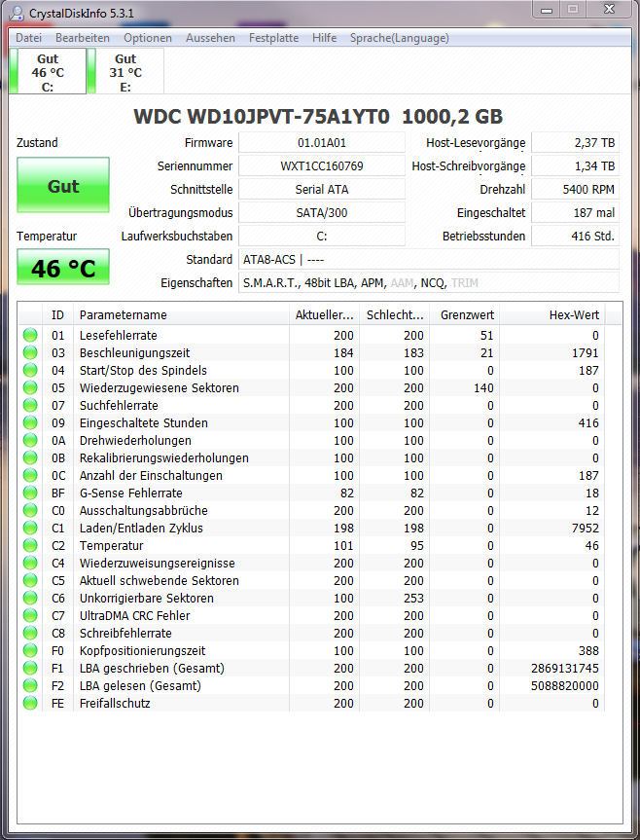Click status icon for Rekalibrierungswiederholungen

click(30, 458)
